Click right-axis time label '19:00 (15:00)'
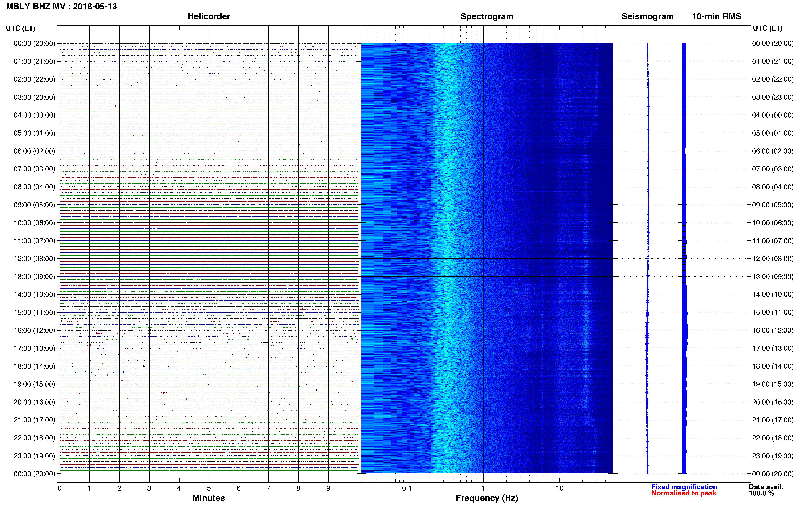 [x=773, y=384]
